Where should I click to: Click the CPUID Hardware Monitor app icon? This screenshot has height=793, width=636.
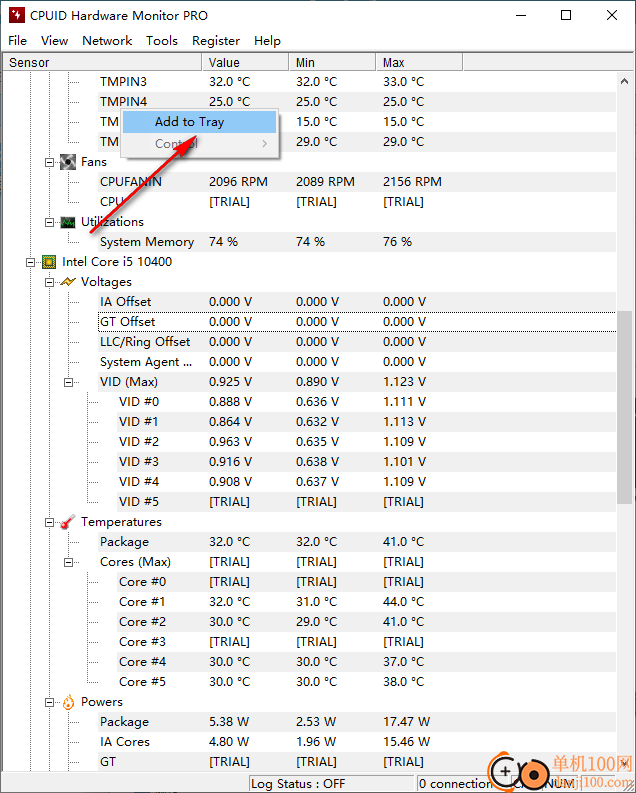(17, 15)
